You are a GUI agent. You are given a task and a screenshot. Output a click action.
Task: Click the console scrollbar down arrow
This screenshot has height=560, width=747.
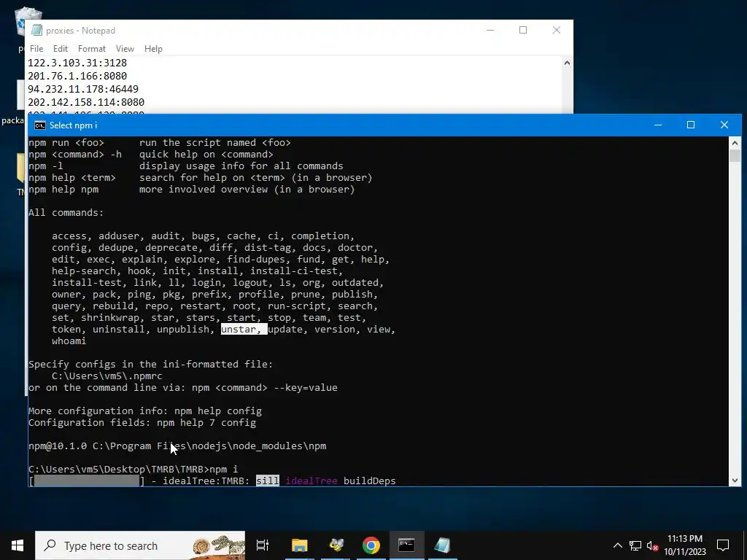(735, 481)
